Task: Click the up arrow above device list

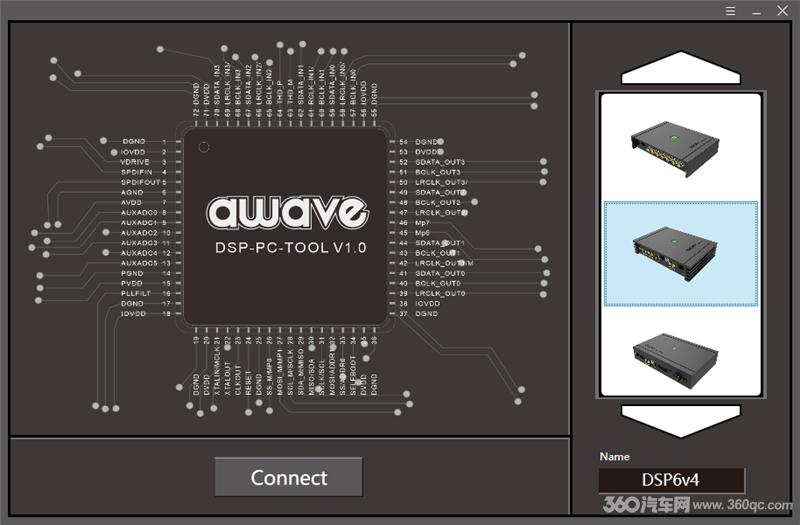Action: click(681, 67)
